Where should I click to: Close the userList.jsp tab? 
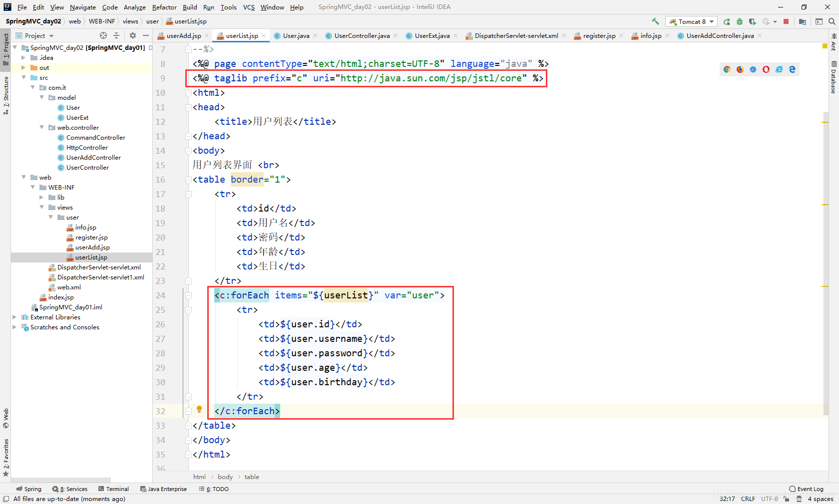coord(264,35)
